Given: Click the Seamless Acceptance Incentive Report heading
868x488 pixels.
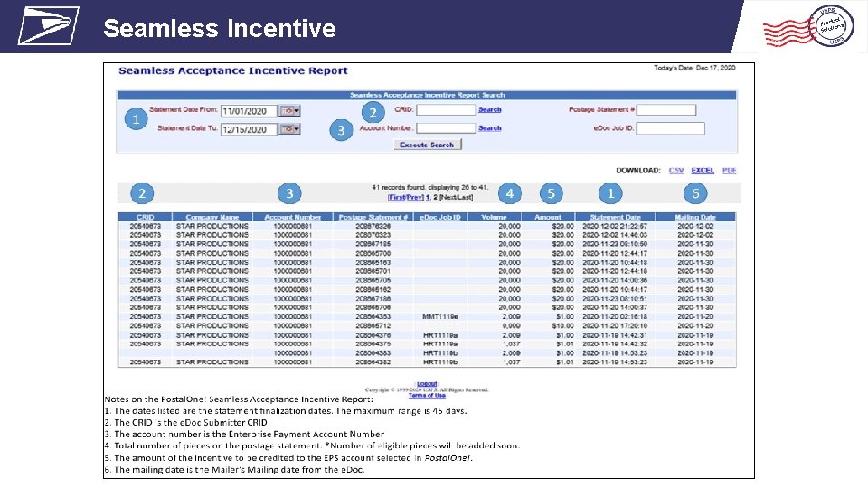Looking at the screenshot, I should (233, 70).
